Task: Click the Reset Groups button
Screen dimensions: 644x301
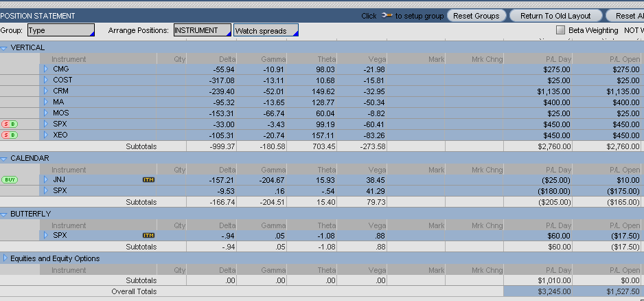Action: click(476, 15)
